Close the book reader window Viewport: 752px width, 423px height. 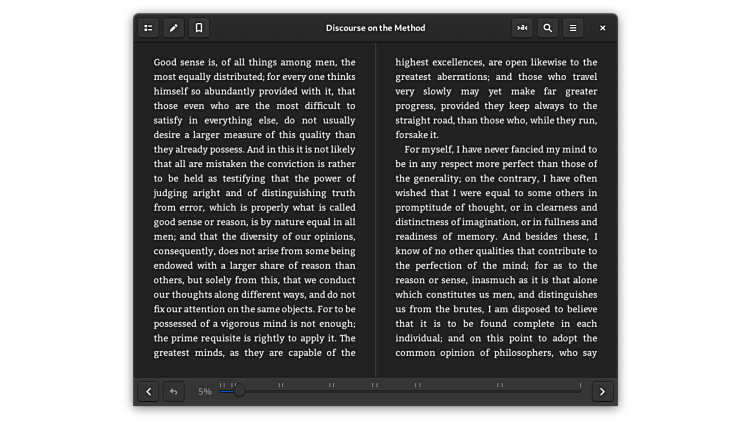point(602,28)
